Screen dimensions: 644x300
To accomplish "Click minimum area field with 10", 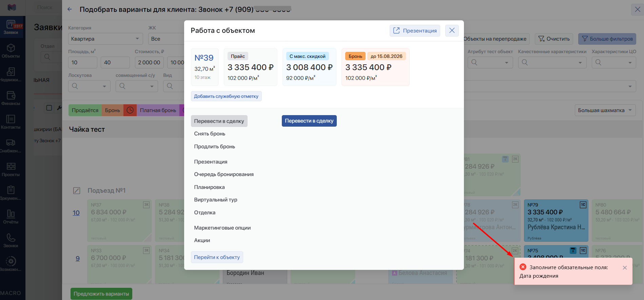I will (x=83, y=63).
